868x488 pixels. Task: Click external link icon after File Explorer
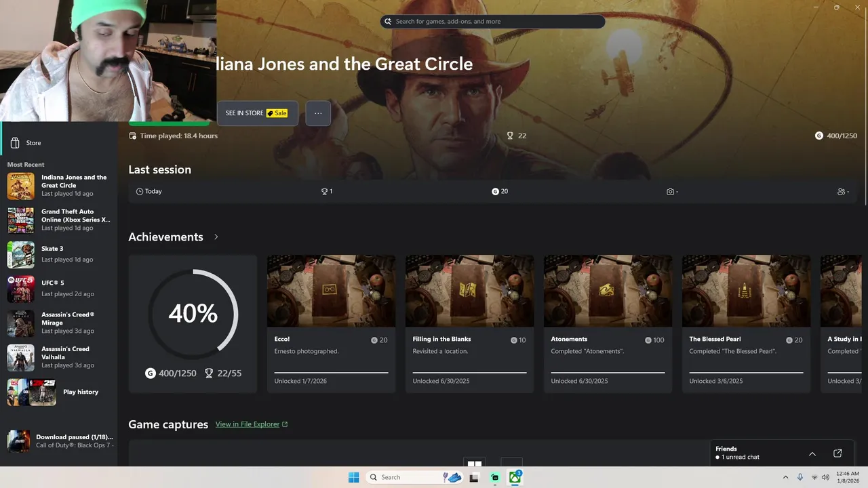(285, 424)
